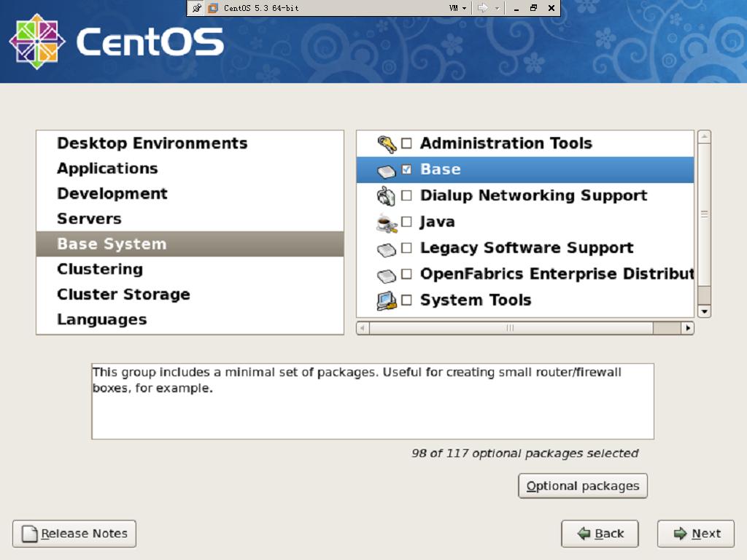Click the Administration Tools keys icon
747x560 pixels.
(387, 144)
